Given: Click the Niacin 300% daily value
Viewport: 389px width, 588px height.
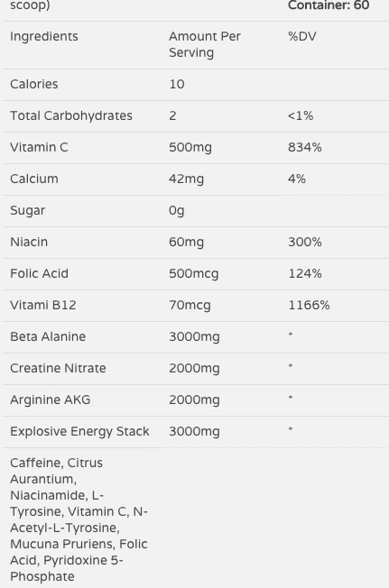Looking at the screenshot, I should click(304, 242).
